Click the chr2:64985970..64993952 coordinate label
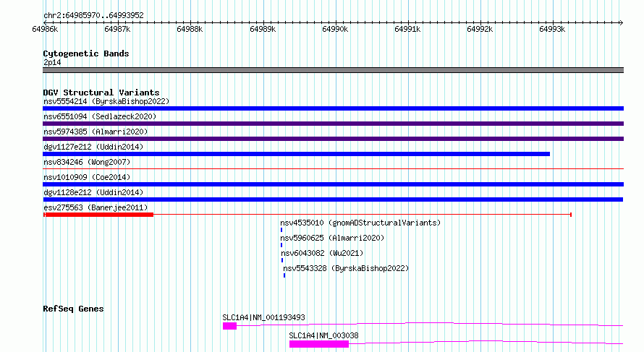Image resolution: width=644 pixels, height=352 pixels. click(x=93, y=16)
